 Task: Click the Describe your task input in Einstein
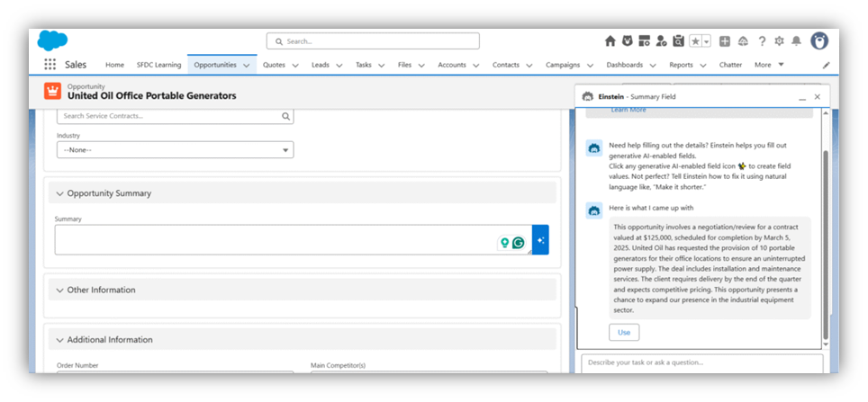pos(702,363)
